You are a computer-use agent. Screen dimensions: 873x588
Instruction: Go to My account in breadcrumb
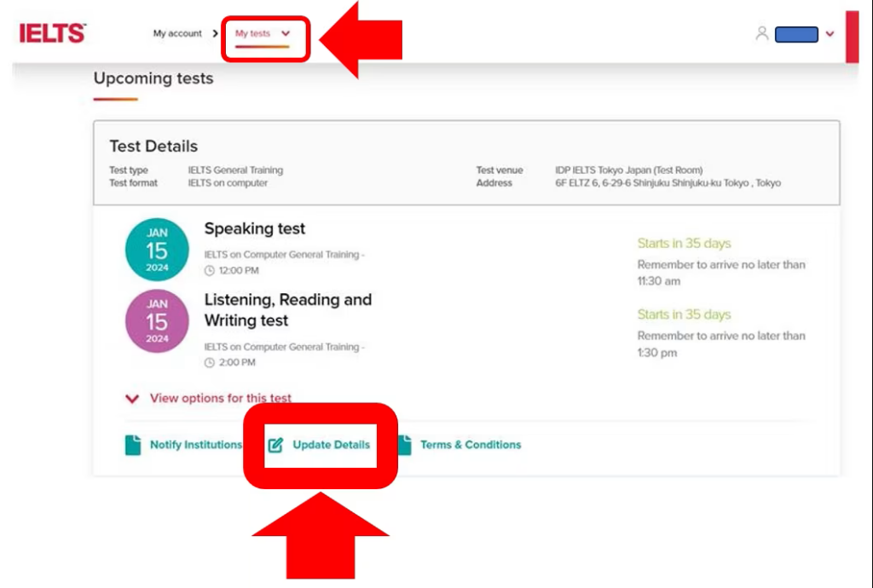coord(177,34)
